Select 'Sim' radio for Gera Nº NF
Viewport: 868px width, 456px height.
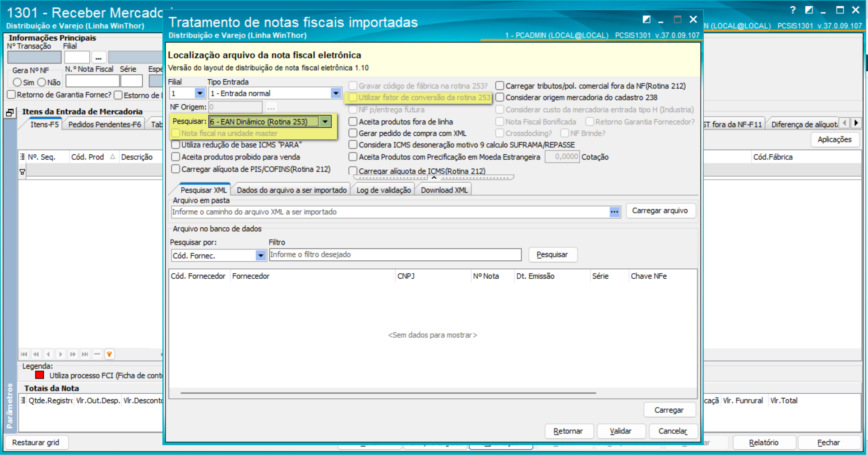pos(17,83)
